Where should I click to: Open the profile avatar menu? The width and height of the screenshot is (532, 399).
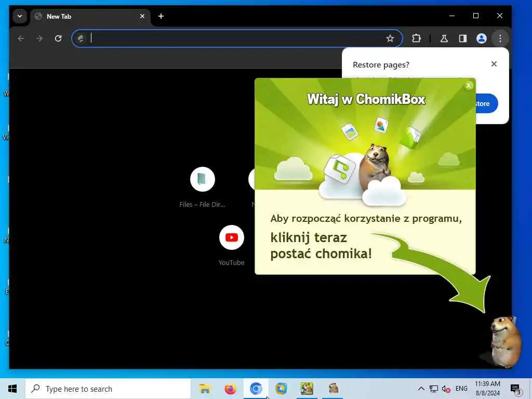click(481, 38)
